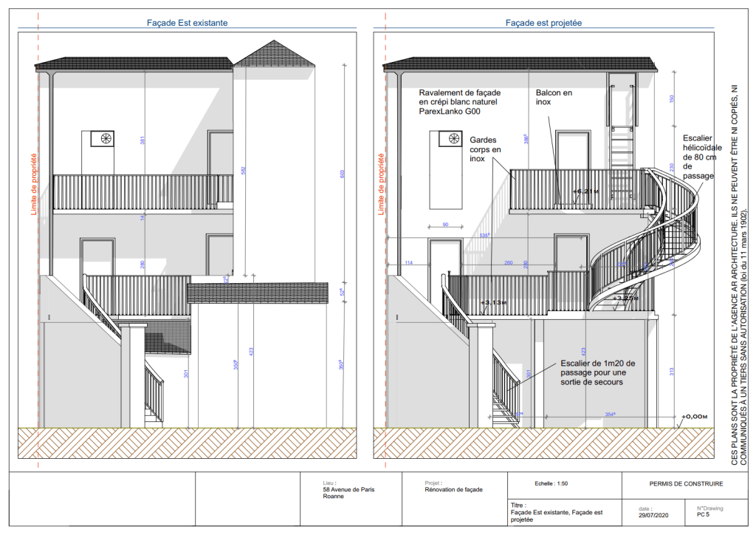Select the drawing number "PC 5"
Screen dimensions: 756x535
pos(704,515)
